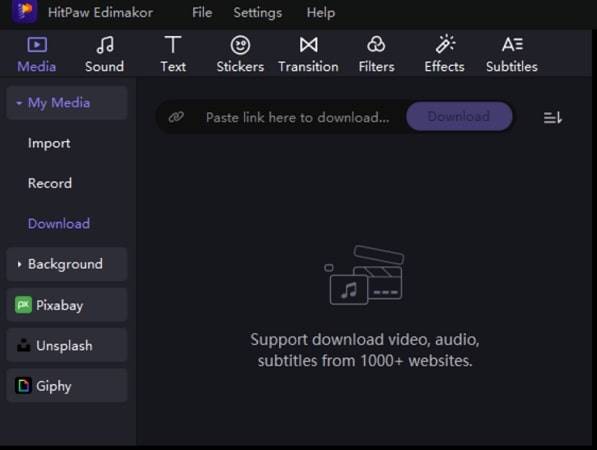Open the Giphy library

(x=67, y=385)
